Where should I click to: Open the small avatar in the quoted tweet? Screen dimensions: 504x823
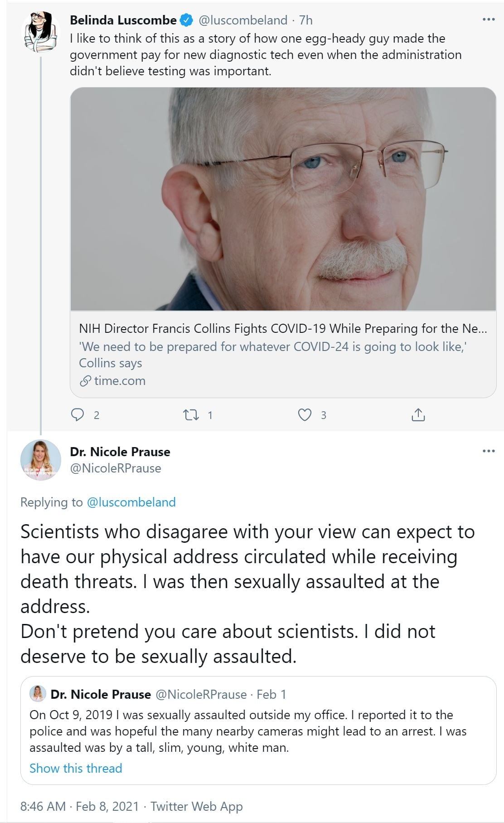37,694
